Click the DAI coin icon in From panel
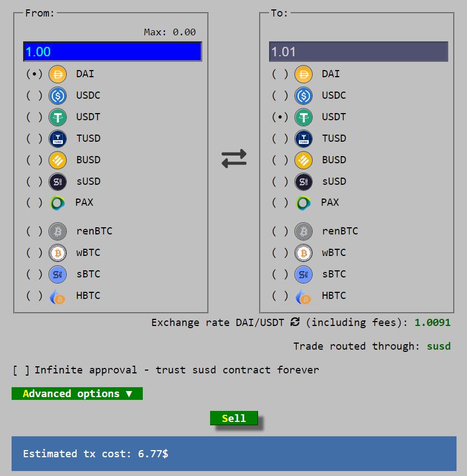The image size is (467, 476). pos(57,74)
